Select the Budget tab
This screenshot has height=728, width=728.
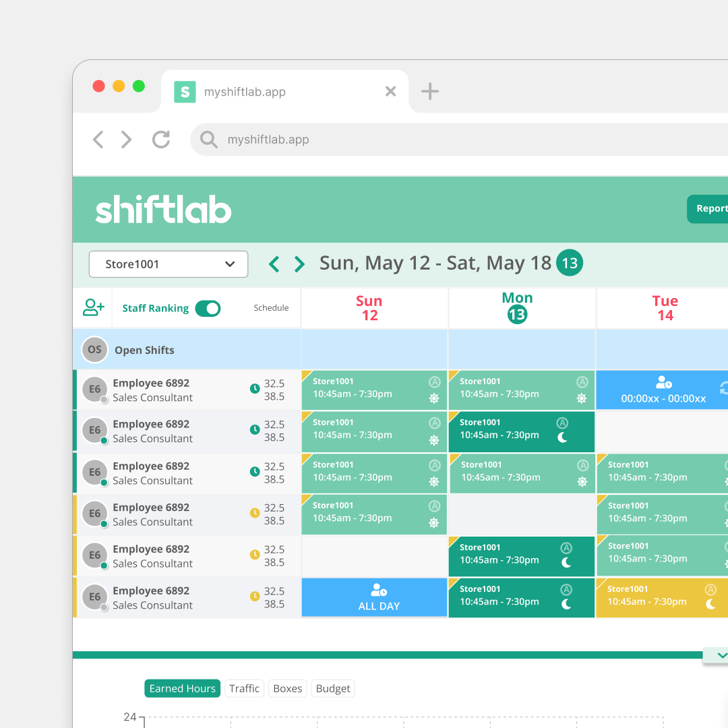(333, 688)
